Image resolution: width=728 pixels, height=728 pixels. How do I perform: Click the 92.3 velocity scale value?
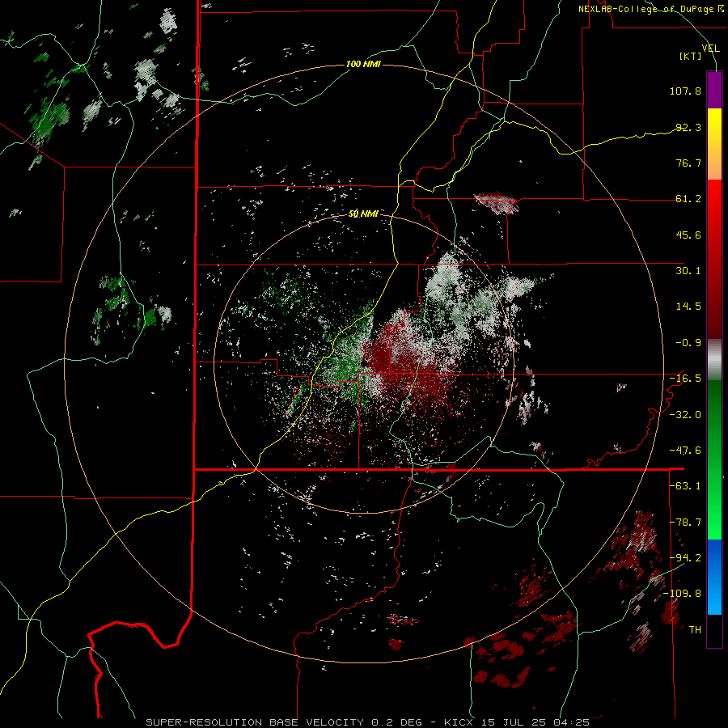688,127
